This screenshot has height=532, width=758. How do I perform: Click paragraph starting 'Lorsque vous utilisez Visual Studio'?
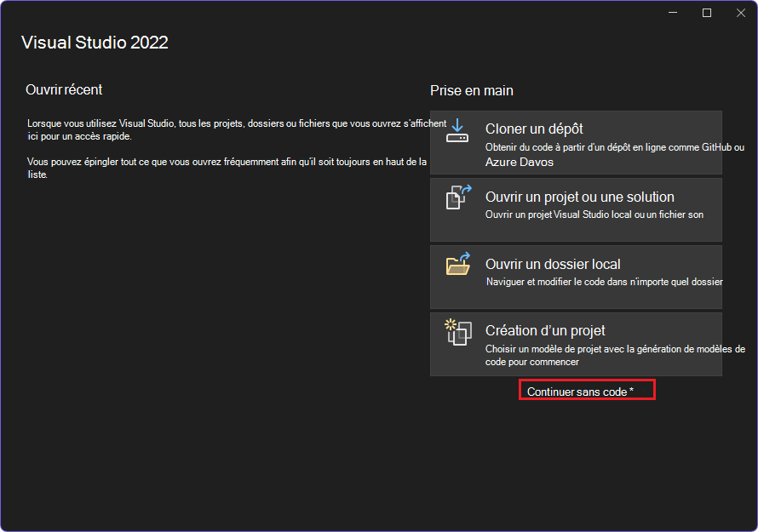237,130
